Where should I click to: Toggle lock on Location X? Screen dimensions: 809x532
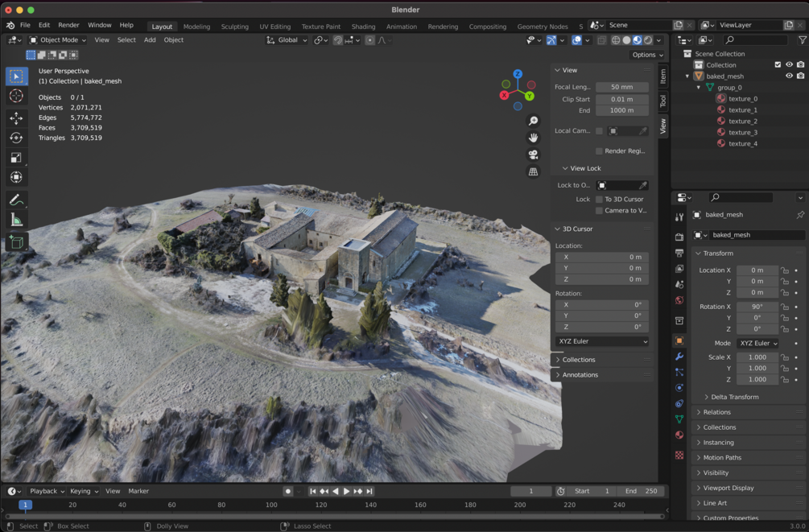pos(785,270)
